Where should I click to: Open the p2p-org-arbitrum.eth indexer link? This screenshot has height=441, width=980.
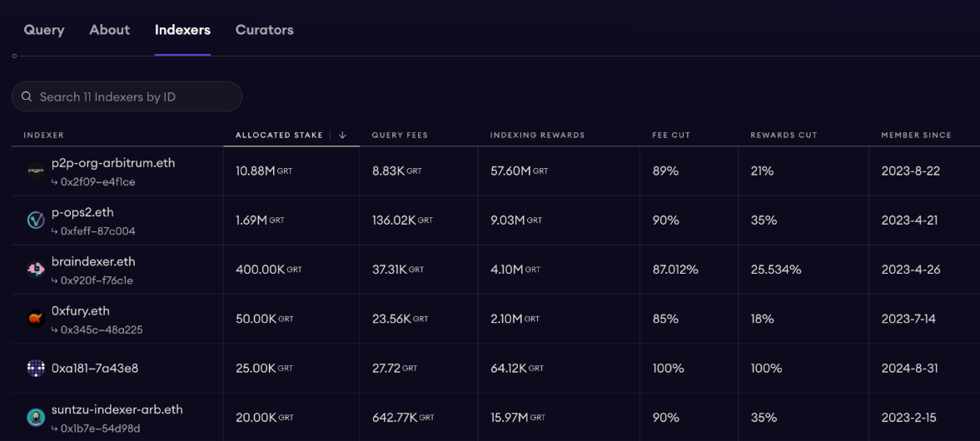pos(113,163)
